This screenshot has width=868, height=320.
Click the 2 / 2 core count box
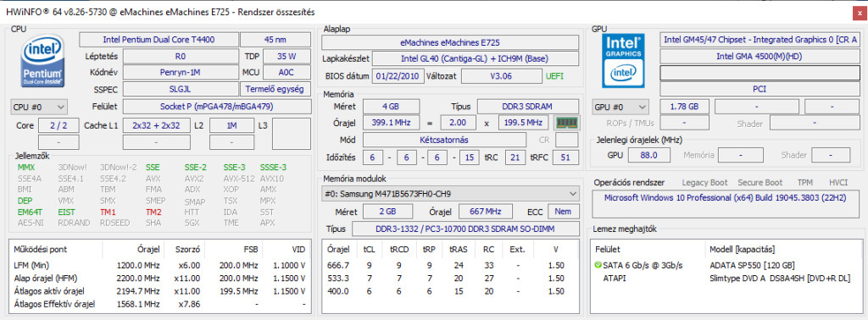[x=58, y=125]
